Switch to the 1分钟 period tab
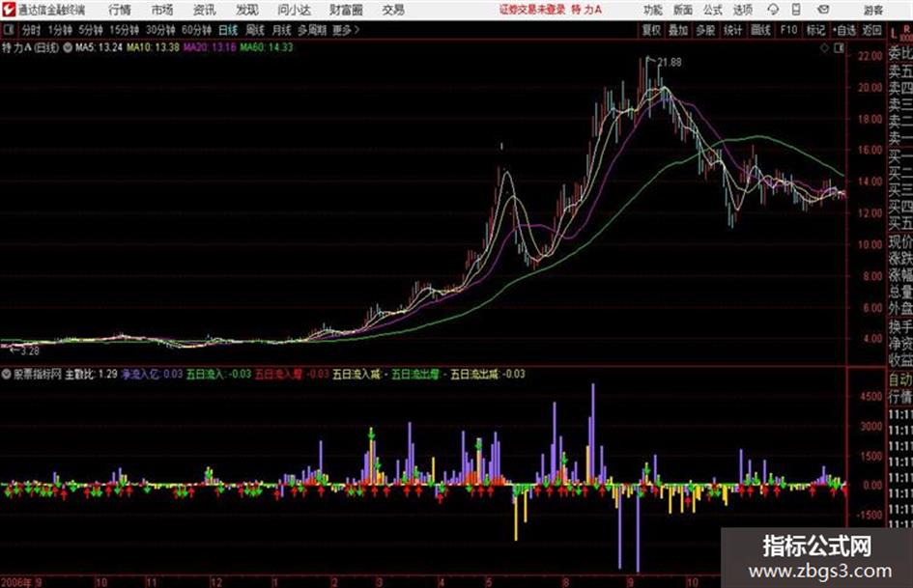The image size is (913, 588). (x=60, y=30)
